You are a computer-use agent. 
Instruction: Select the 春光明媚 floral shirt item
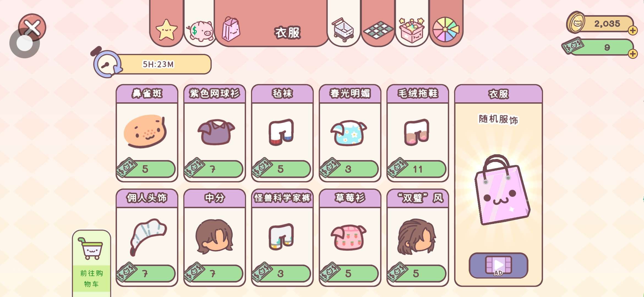[x=350, y=133]
